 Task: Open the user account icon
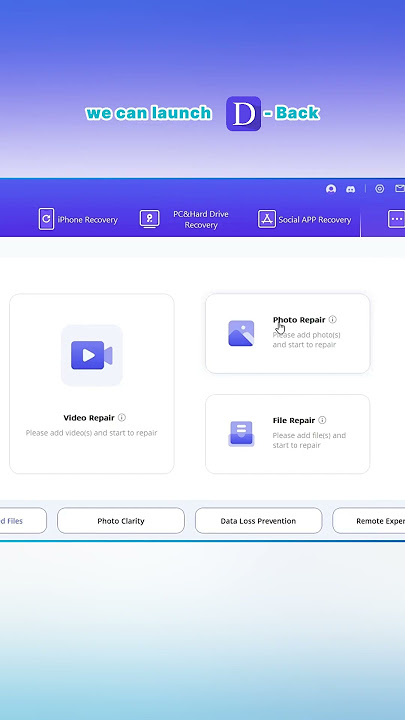[x=331, y=189]
